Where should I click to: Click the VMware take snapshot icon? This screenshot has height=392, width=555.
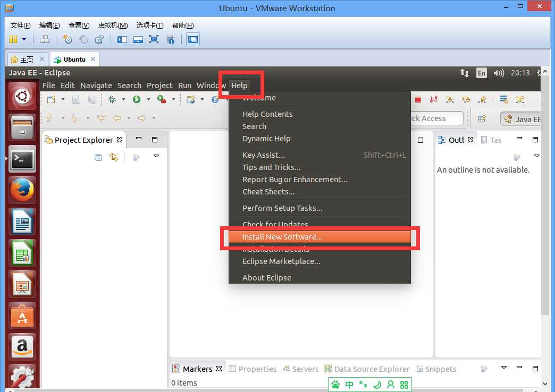68,39
